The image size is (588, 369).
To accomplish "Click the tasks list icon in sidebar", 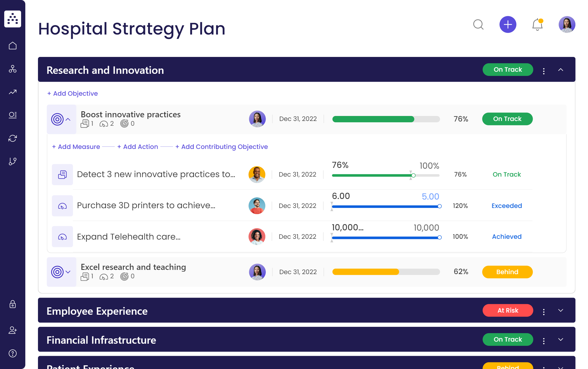I will [12, 115].
